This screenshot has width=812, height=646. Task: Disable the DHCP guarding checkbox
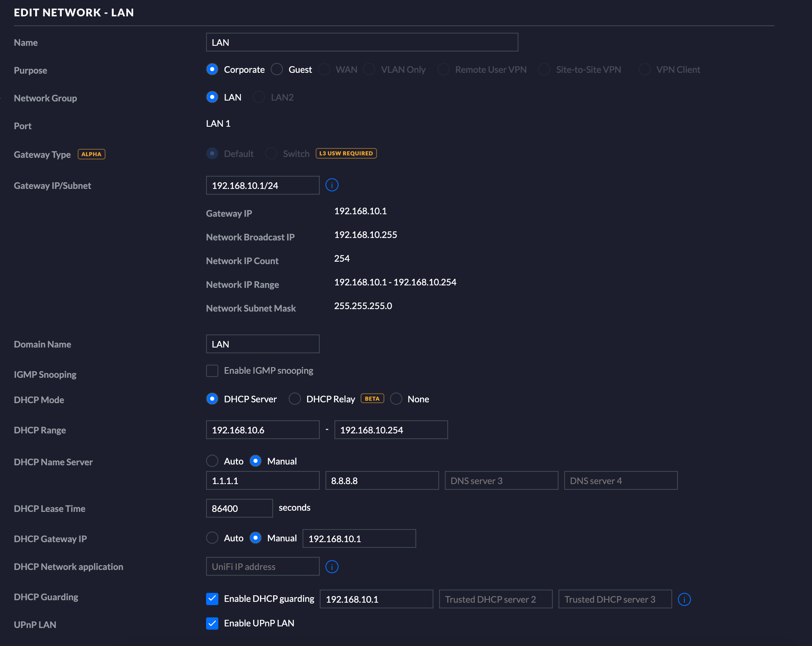coord(212,599)
